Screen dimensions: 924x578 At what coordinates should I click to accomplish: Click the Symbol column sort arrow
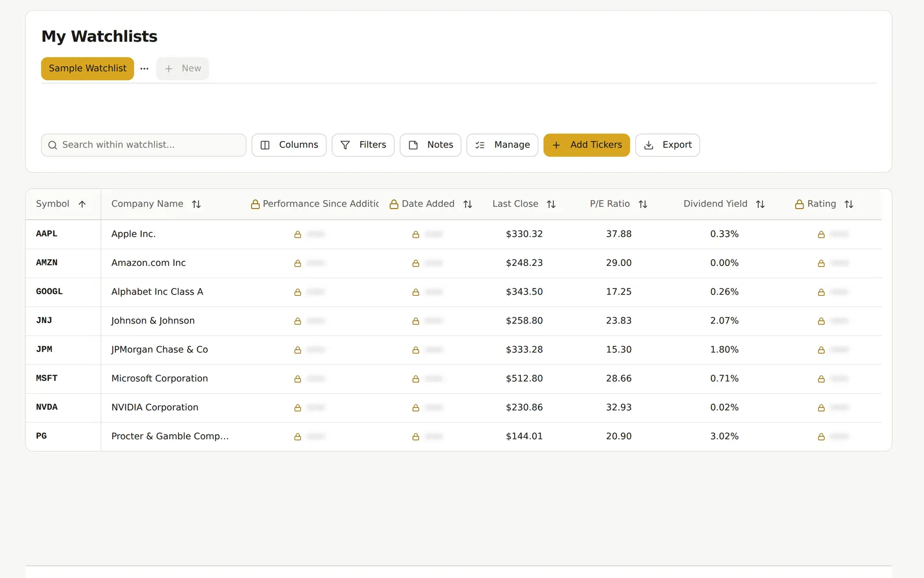82,204
